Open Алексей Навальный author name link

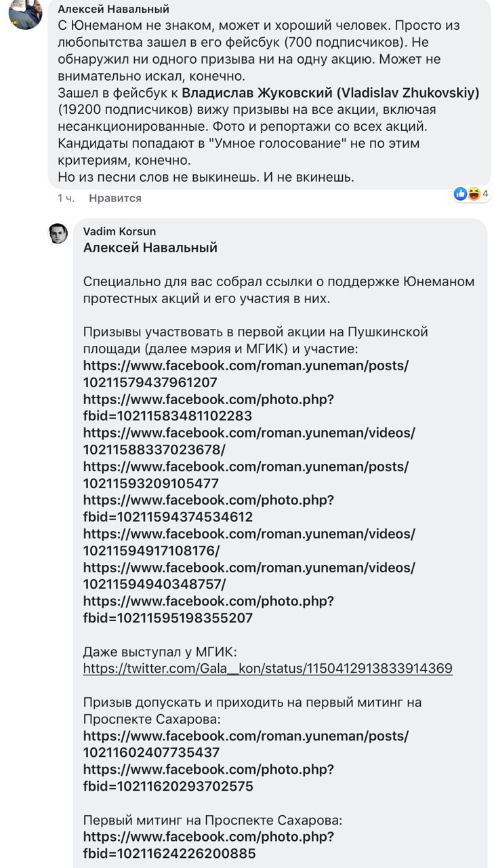[x=113, y=9]
